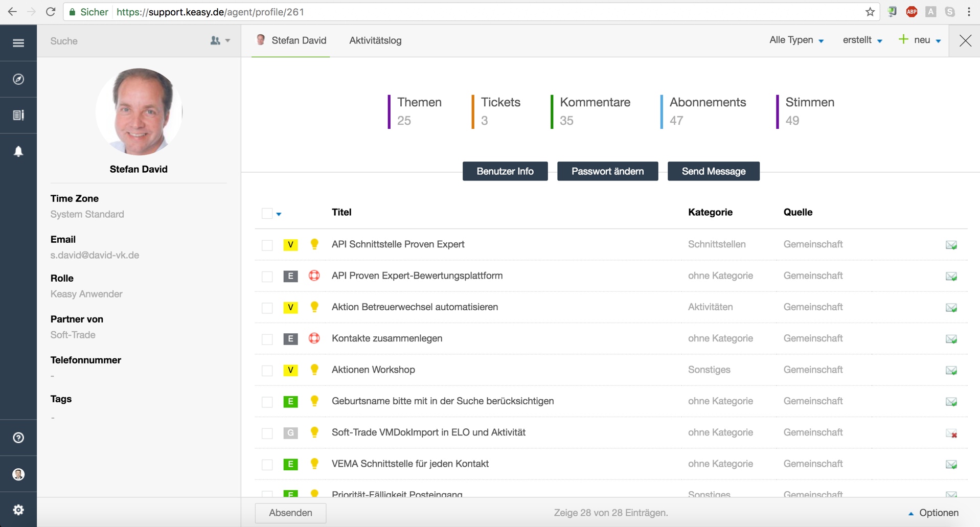Expand the neu creation dropdown
Screen dimensions: 980x527
pyautogui.click(x=920, y=40)
